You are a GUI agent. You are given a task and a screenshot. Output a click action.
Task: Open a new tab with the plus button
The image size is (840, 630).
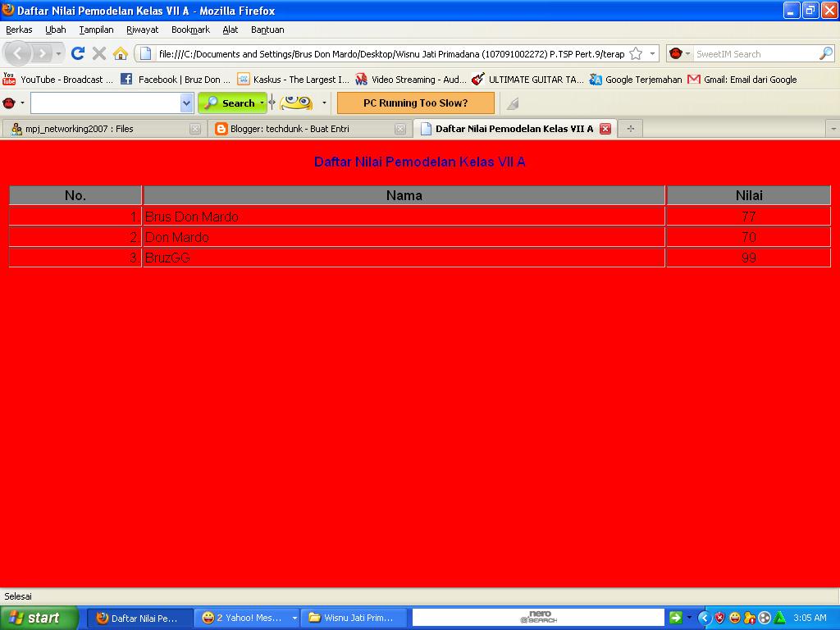coord(631,129)
